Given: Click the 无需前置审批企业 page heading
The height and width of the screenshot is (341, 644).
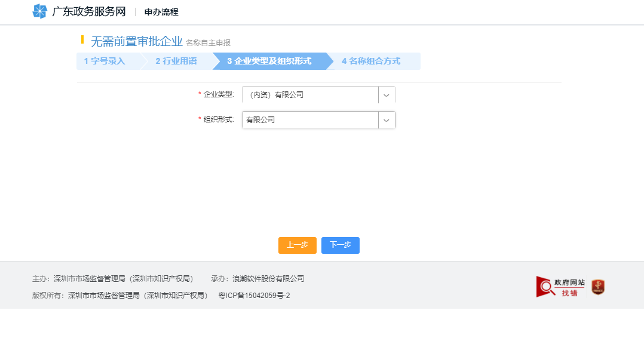Looking at the screenshot, I should (136, 41).
